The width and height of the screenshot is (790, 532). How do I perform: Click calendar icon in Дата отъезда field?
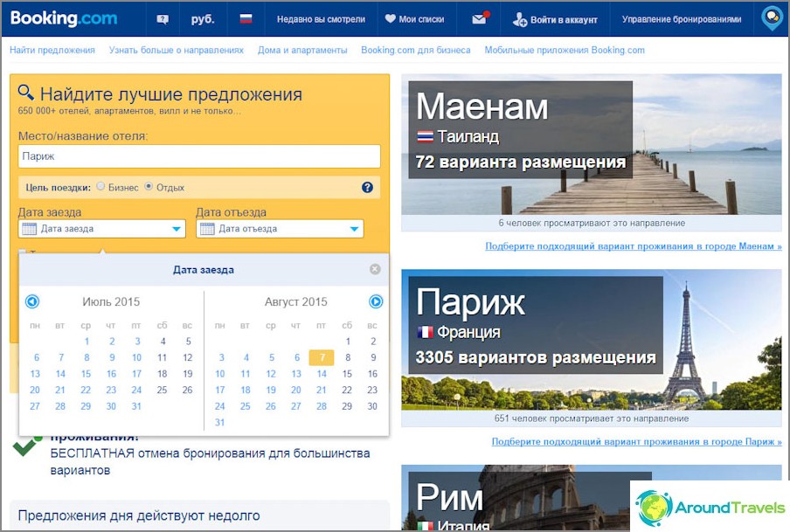207,229
